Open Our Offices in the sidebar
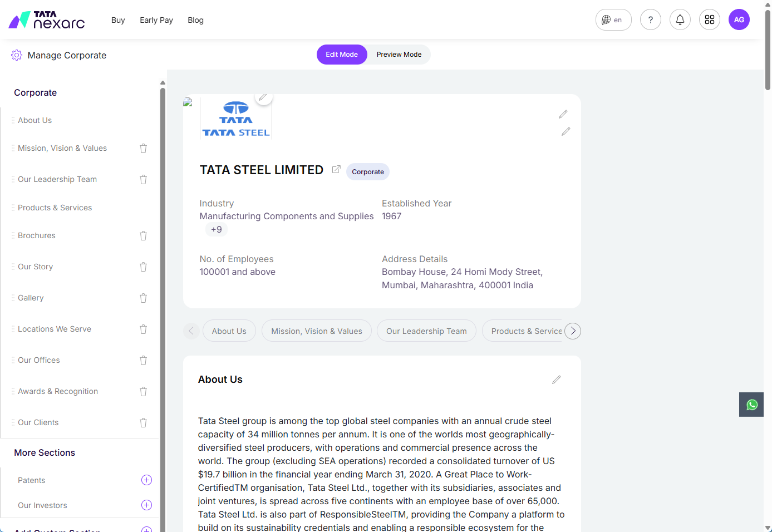 39,360
